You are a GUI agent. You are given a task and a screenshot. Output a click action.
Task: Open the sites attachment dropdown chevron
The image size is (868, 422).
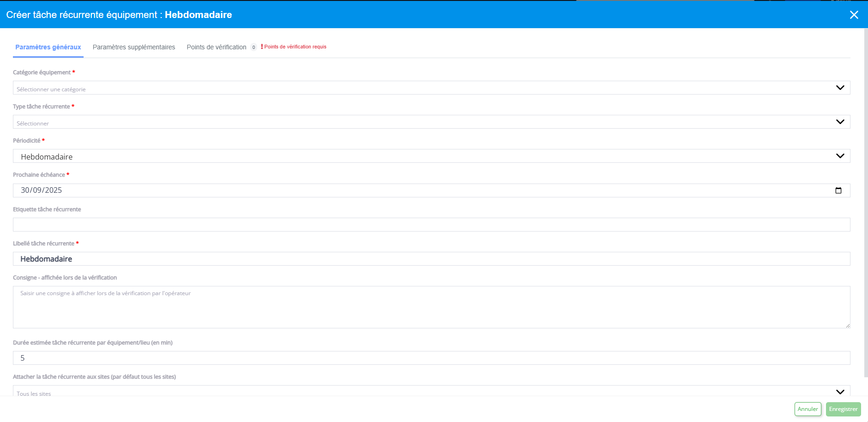840,392
